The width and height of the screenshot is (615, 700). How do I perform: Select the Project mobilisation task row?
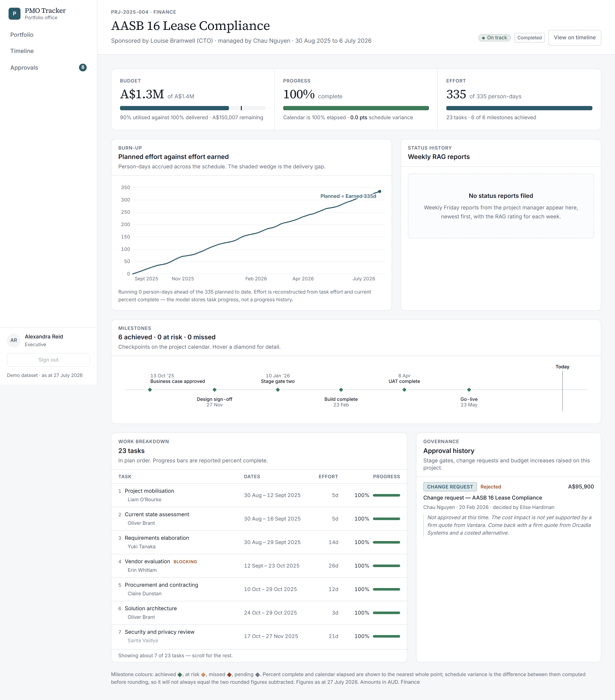pos(259,495)
